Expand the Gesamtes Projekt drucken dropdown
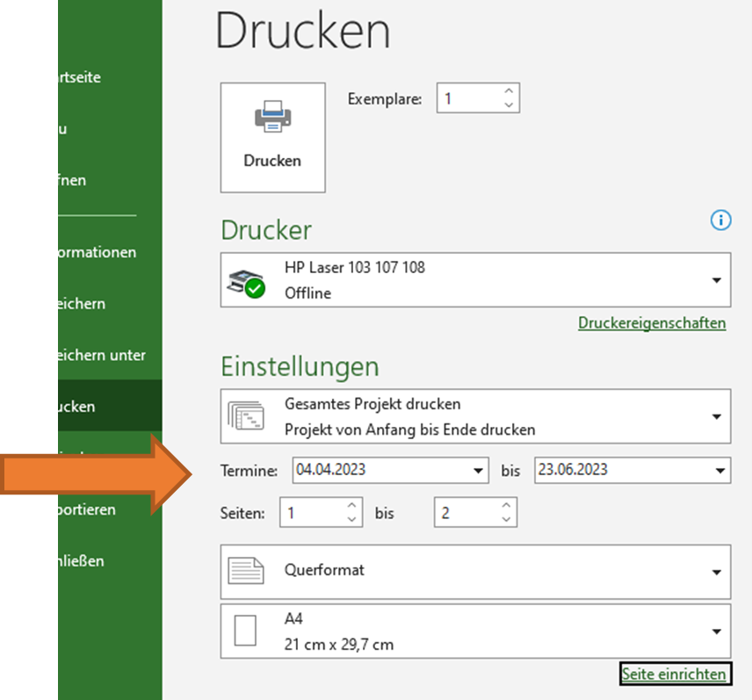Screen dimensions: 752x700 tap(717, 416)
